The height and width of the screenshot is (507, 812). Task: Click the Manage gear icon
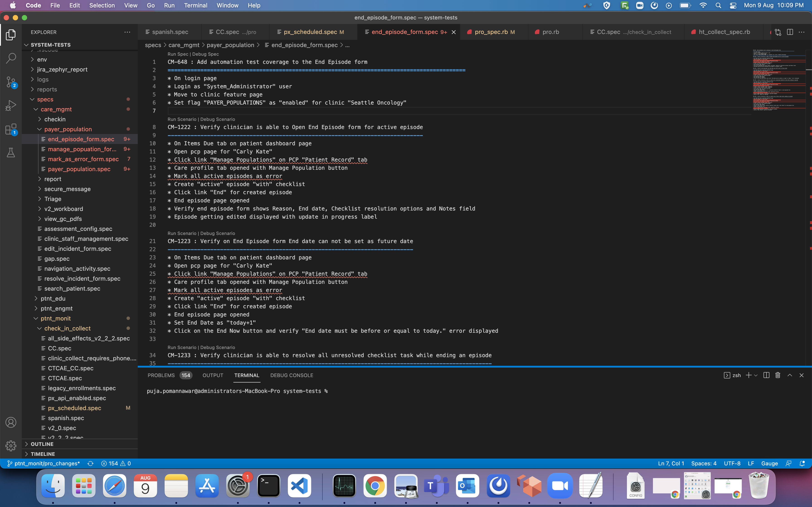coord(11,446)
